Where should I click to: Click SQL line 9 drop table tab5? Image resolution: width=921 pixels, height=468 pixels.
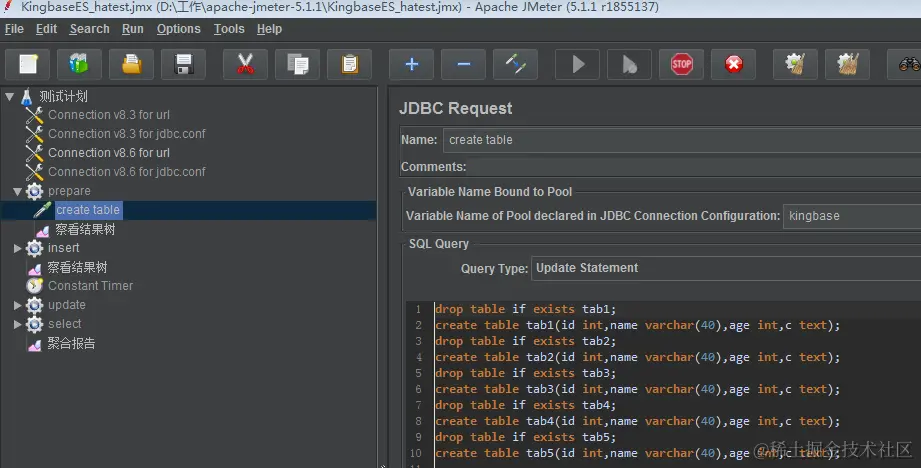525,437
